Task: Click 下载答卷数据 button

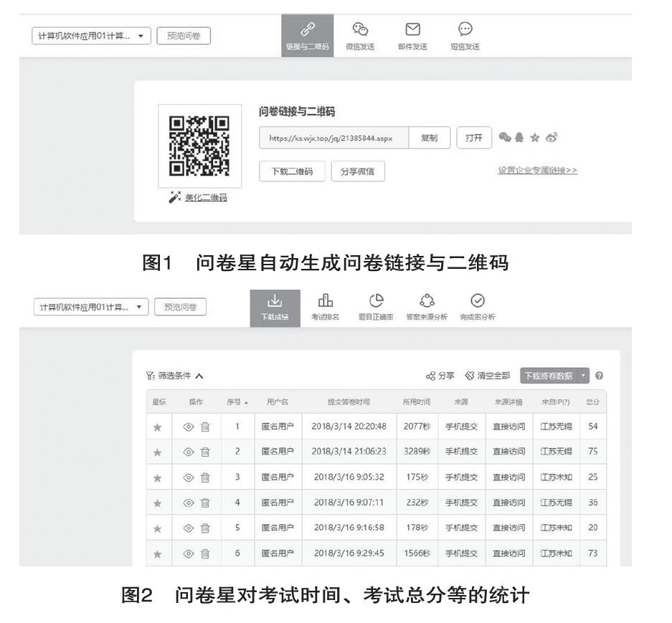Action: coord(549,376)
